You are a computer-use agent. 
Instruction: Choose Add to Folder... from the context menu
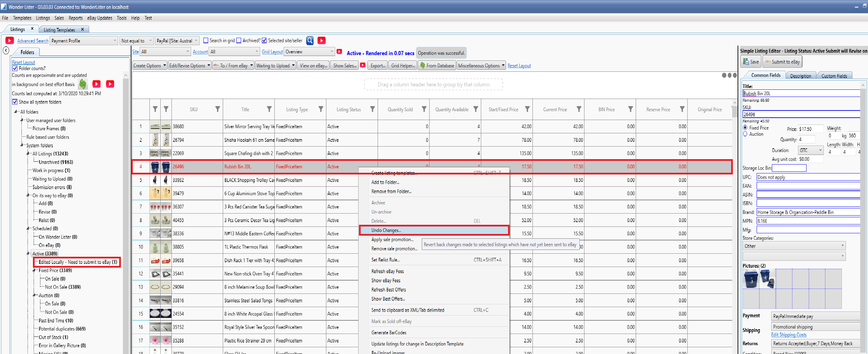click(x=434, y=182)
